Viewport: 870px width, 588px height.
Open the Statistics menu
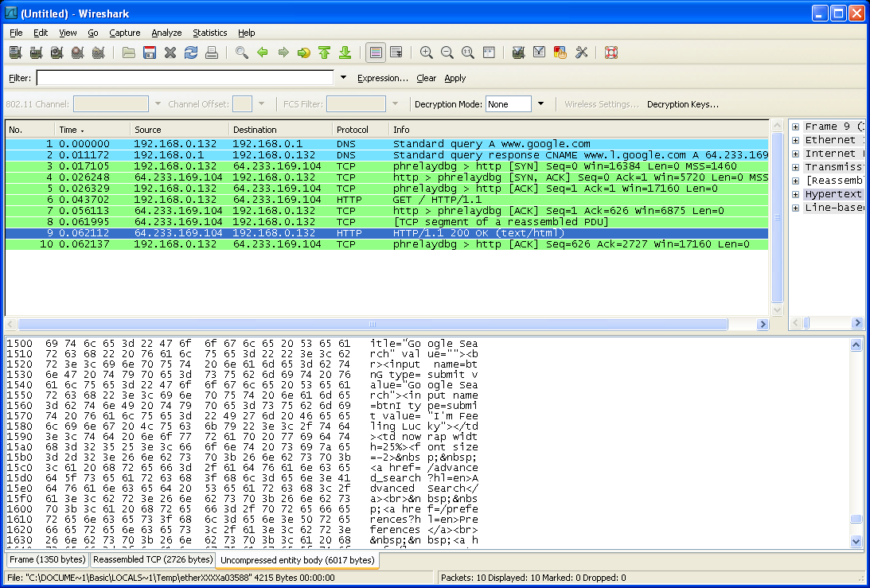coord(209,33)
